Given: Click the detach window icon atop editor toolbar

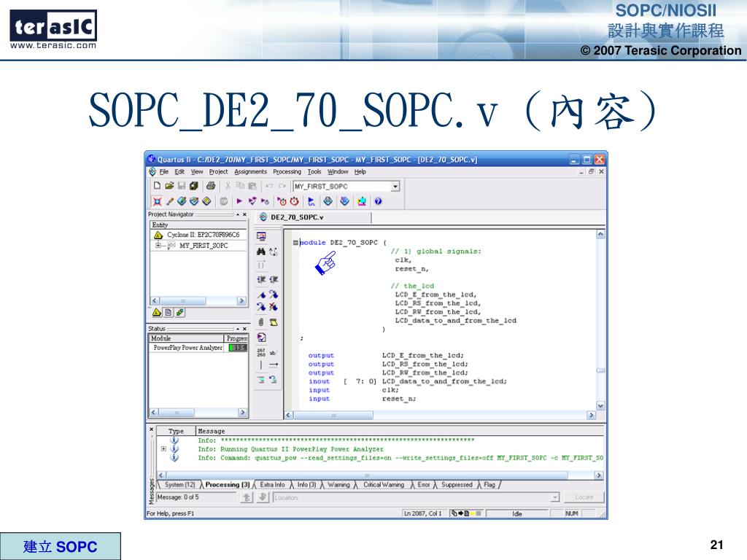Looking at the screenshot, I should (261, 236).
